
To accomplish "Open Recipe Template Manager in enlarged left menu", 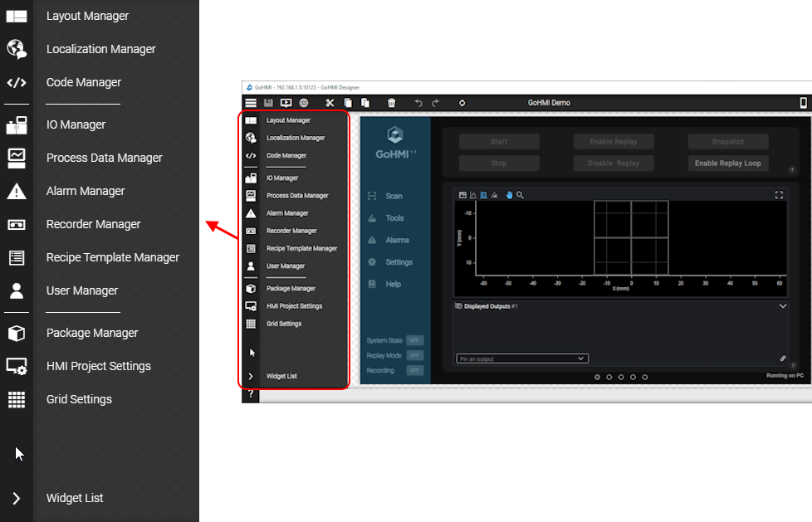I will pos(112,257).
